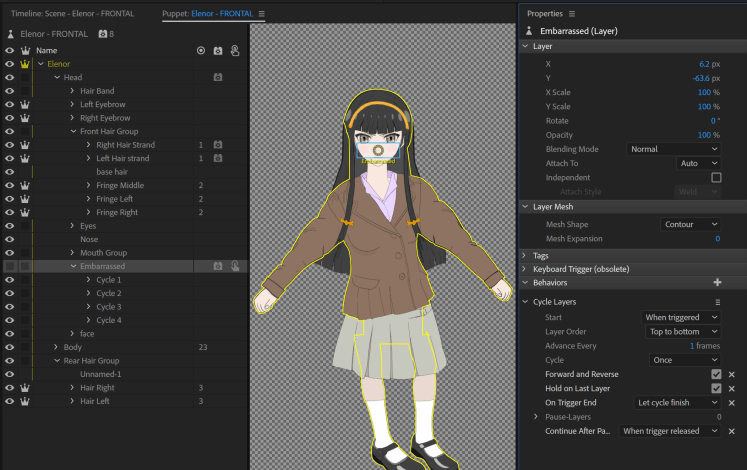
Task: Click the crown icon beside Hair Right
Action: pos(24,388)
